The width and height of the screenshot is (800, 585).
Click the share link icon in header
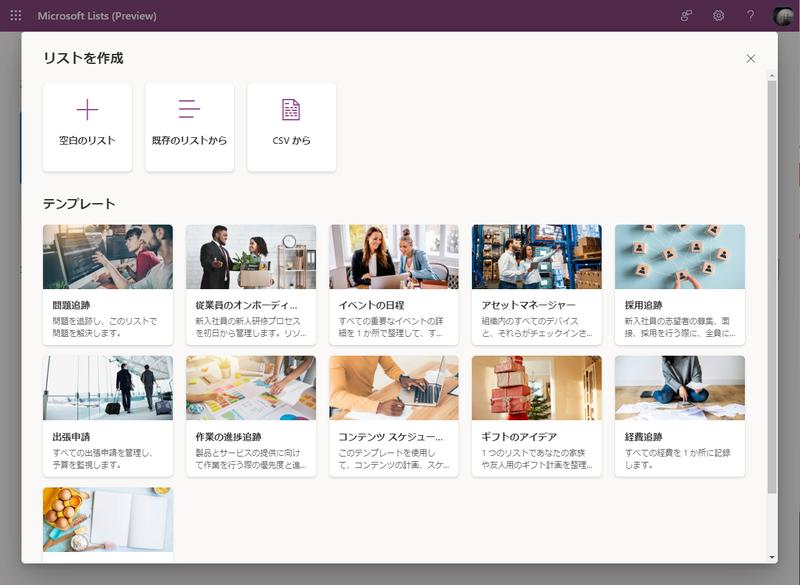[x=686, y=16]
